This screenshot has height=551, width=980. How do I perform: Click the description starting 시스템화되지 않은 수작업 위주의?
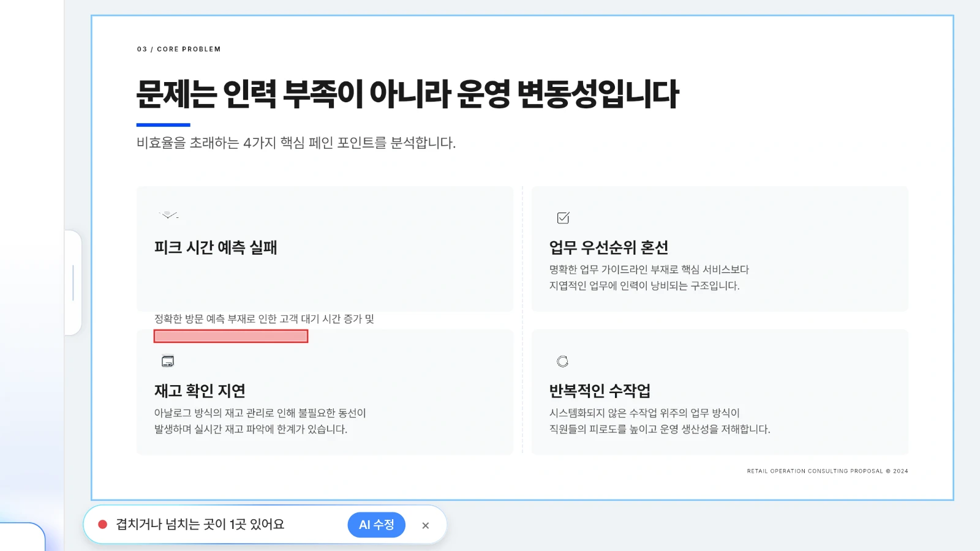660,421
